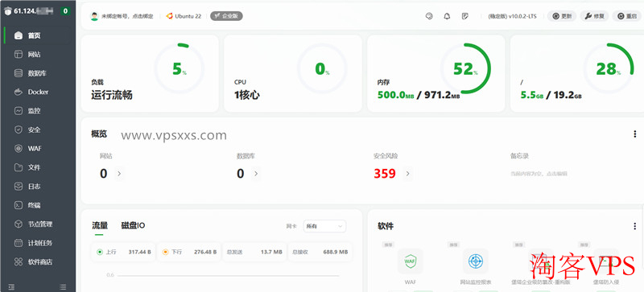Screen dimensions: 644x292
Task: Open the customer service headset icon
Action: pos(429,16)
